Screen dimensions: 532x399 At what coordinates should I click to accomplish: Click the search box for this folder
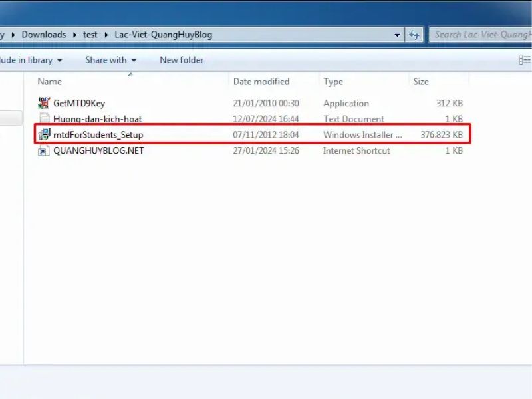[480, 35]
